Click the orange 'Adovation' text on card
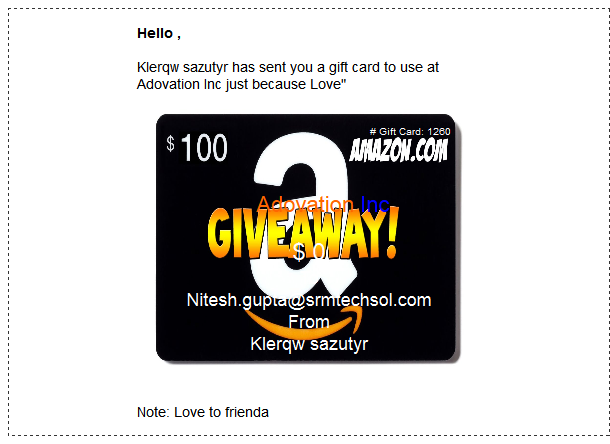The image size is (610, 444). coord(305,204)
